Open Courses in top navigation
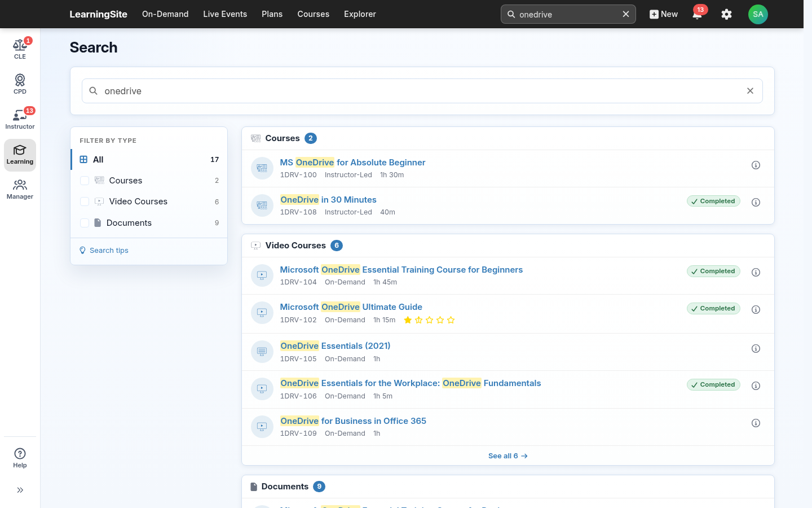812x508 pixels. [313, 14]
